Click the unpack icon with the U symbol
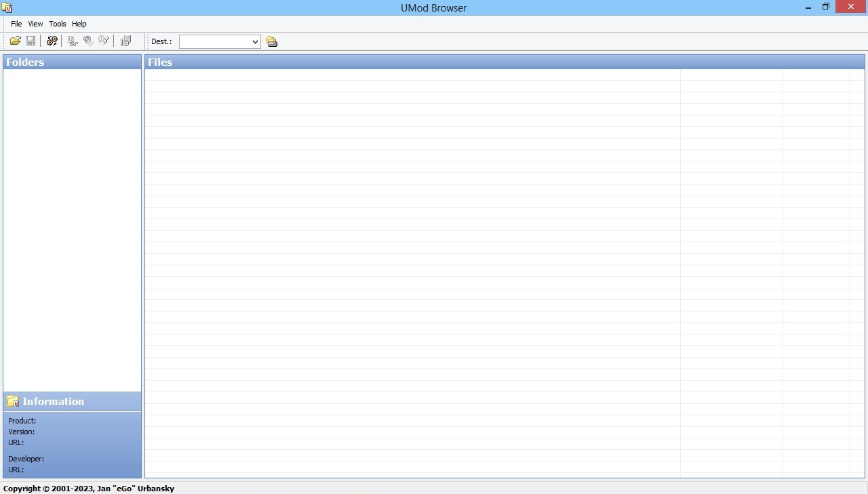868x494 pixels. click(72, 41)
